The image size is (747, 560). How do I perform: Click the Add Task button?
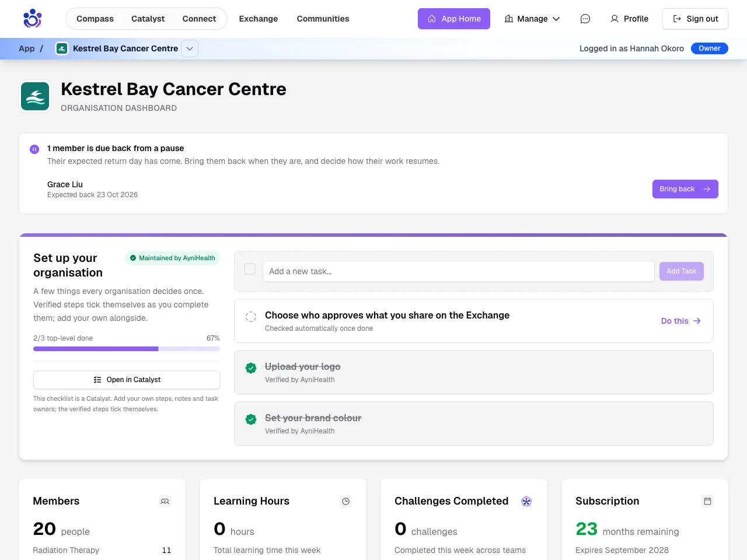click(x=682, y=271)
